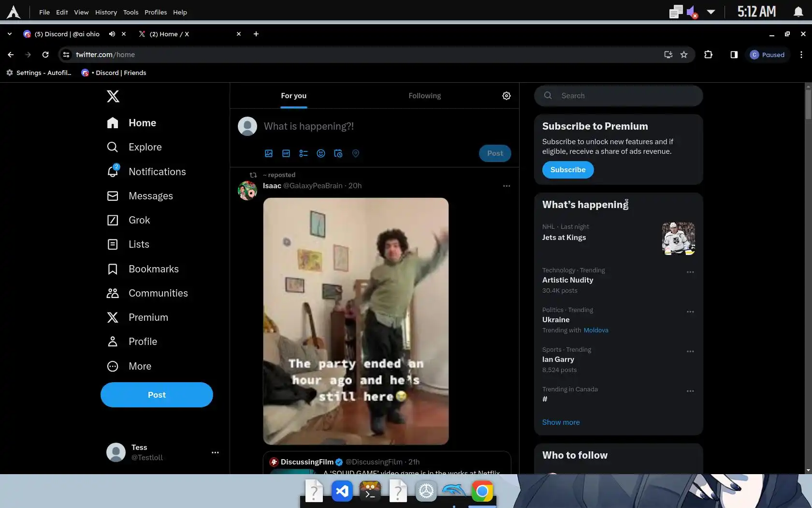Click the add media icon in the composer

pyautogui.click(x=269, y=153)
